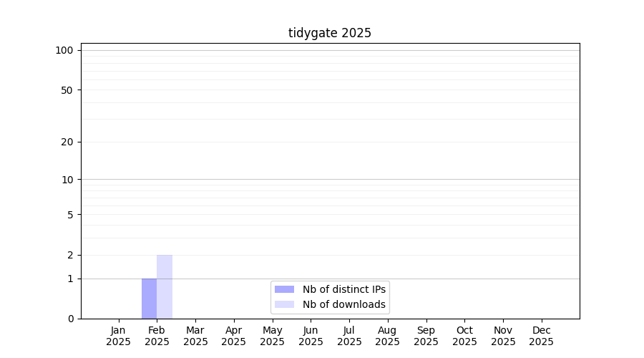Click the y-axis tick label 5
Image resolution: width=644 pixels, height=358 pixels.
pyautogui.click(x=70, y=215)
